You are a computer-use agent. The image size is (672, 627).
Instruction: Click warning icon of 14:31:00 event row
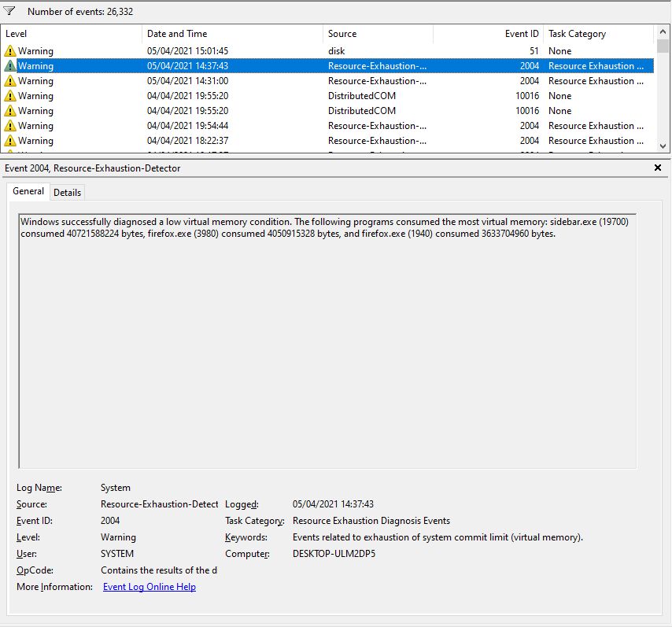[10, 81]
